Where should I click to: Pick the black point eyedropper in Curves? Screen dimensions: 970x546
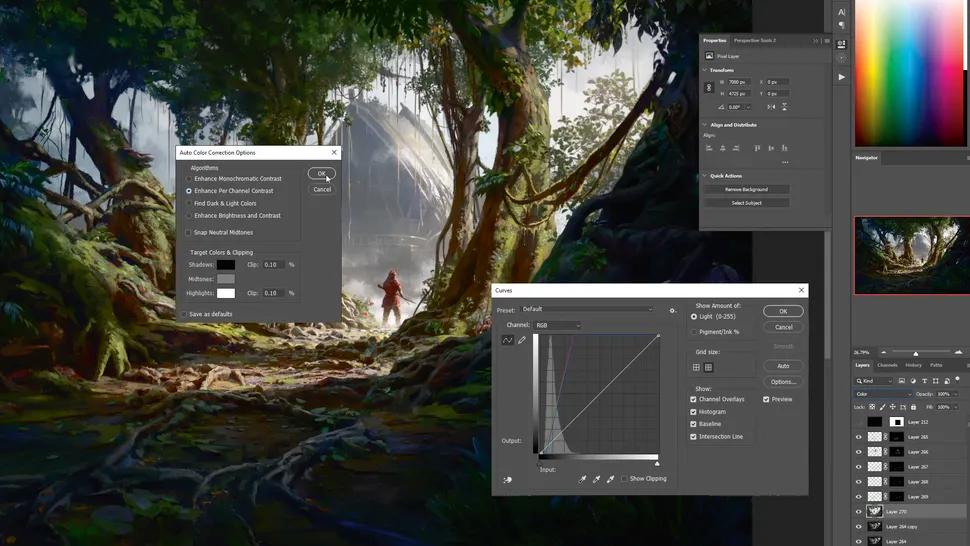(582, 479)
